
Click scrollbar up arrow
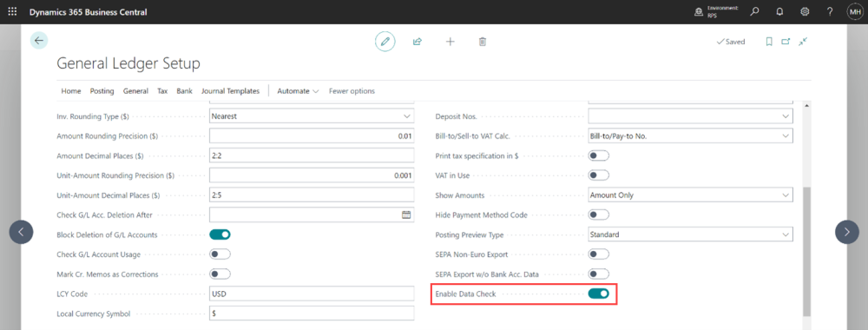pyautogui.click(x=806, y=105)
